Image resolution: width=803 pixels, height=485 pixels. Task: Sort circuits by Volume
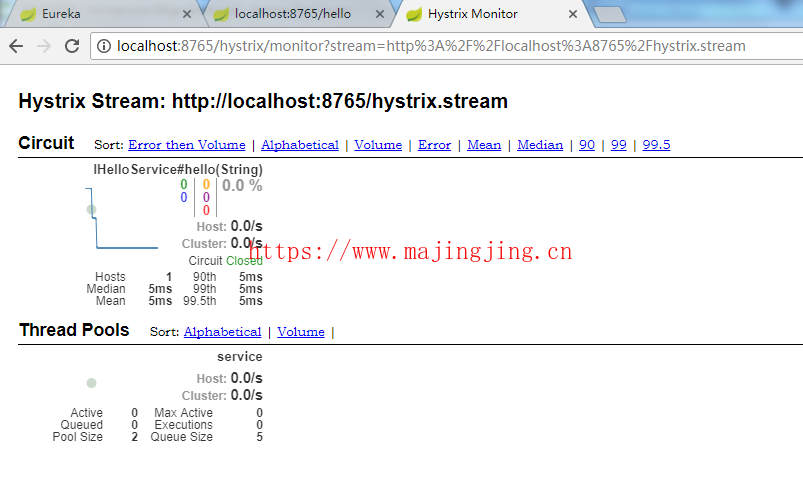[378, 145]
